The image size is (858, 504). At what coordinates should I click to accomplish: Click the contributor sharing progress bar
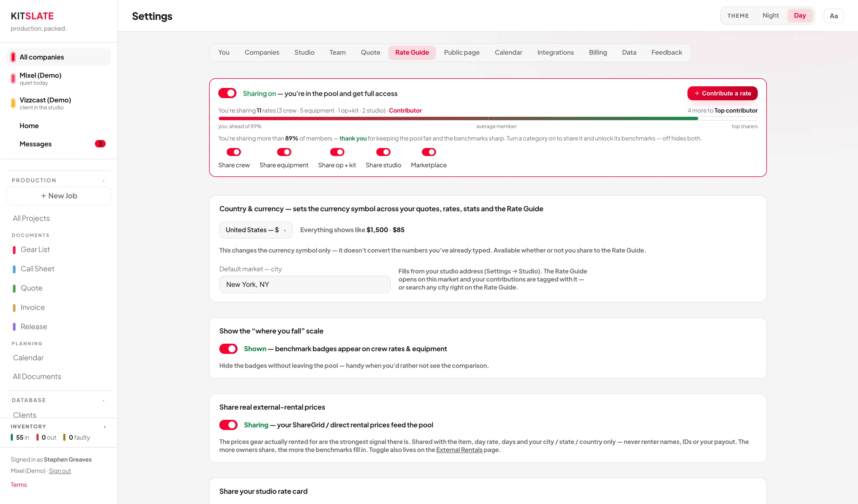point(487,118)
